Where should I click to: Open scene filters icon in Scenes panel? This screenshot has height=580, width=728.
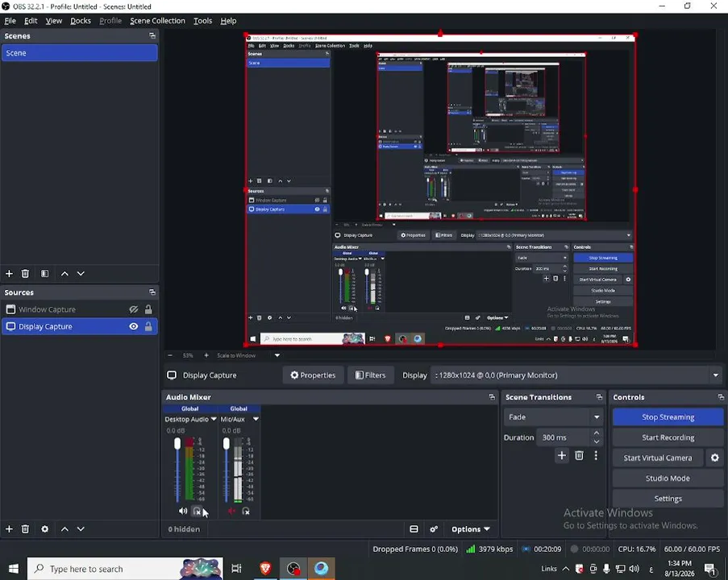[x=44, y=274]
